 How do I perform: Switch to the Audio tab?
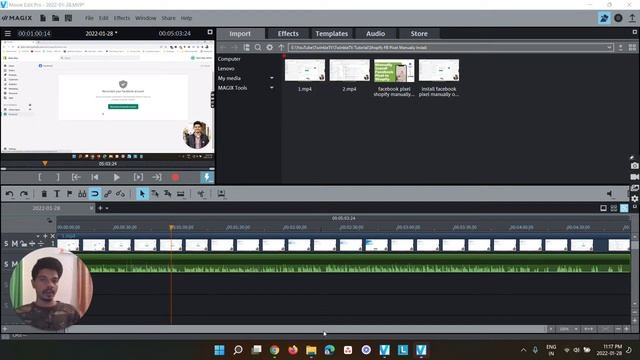coord(376,33)
